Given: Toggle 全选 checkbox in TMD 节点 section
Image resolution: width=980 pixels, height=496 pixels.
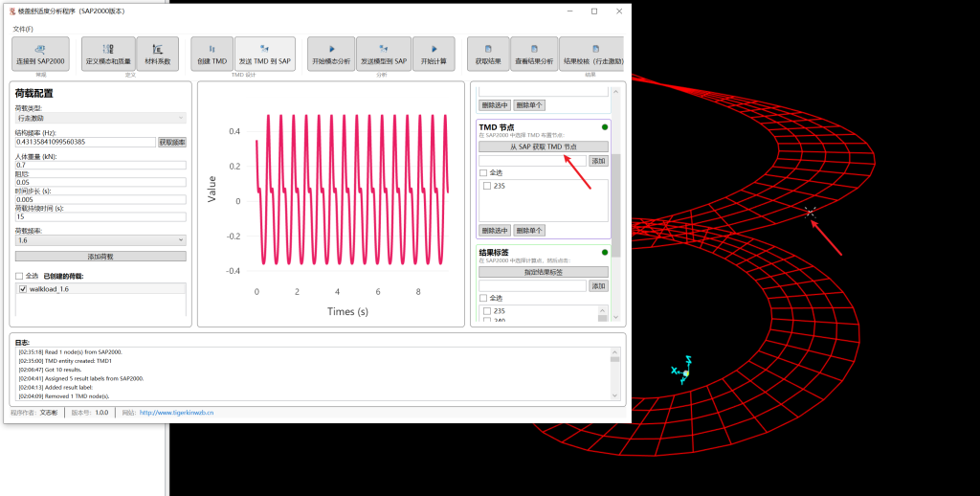Looking at the screenshot, I should pyautogui.click(x=483, y=172).
